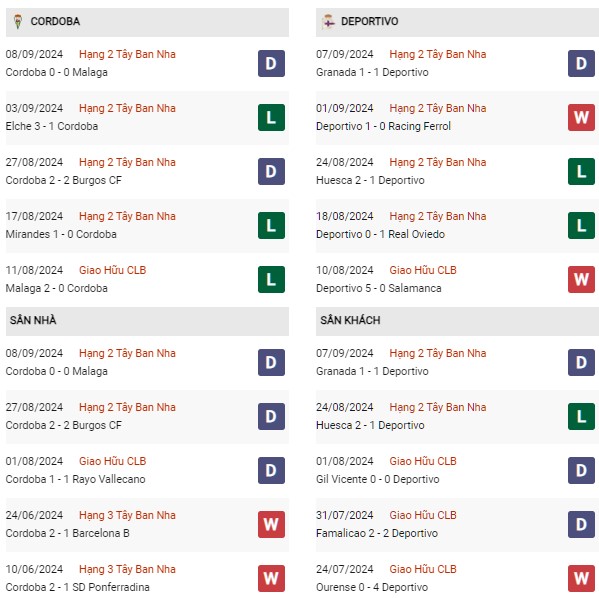Viewport: 599px width, 598px height.
Task: Open the Mirandes 1-0 Cordoba match result
Action: (x=61, y=234)
